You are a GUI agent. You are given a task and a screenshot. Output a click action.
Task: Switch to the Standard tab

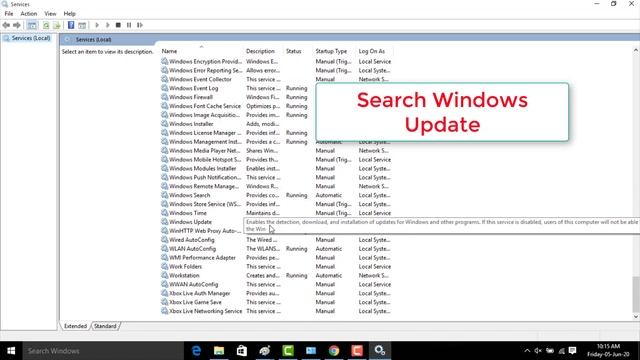click(105, 326)
